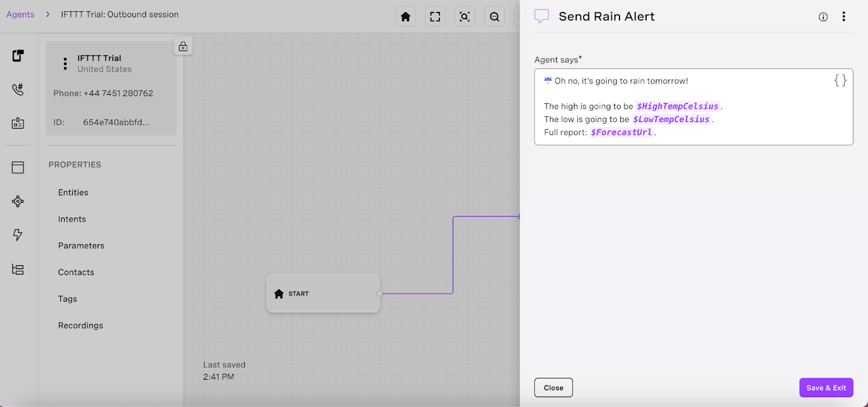
Task: Click the Send Rain Alert title
Action: pyautogui.click(x=607, y=17)
